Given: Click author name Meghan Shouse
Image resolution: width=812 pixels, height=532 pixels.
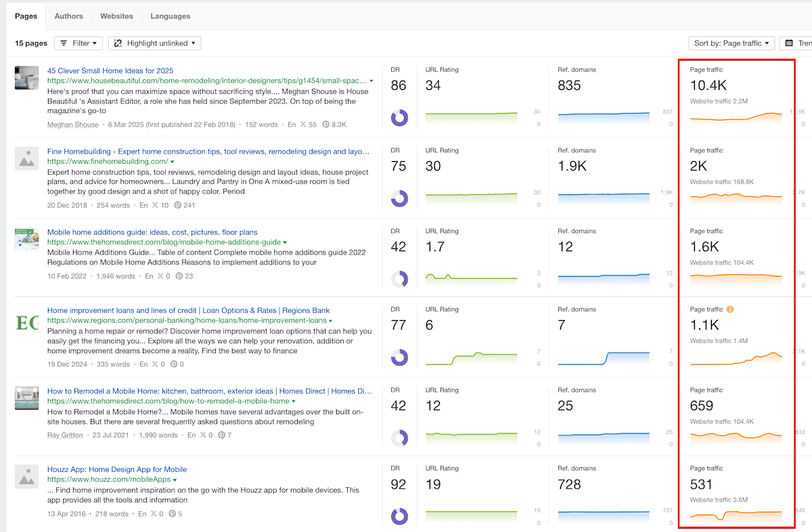Looking at the screenshot, I should pyautogui.click(x=72, y=125).
